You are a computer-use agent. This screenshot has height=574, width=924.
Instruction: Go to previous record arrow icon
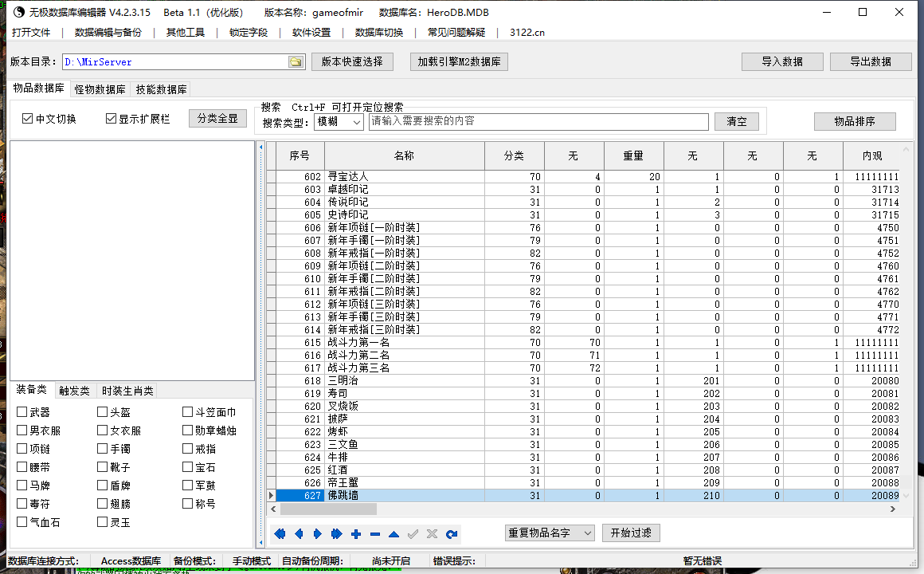pos(299,534)
